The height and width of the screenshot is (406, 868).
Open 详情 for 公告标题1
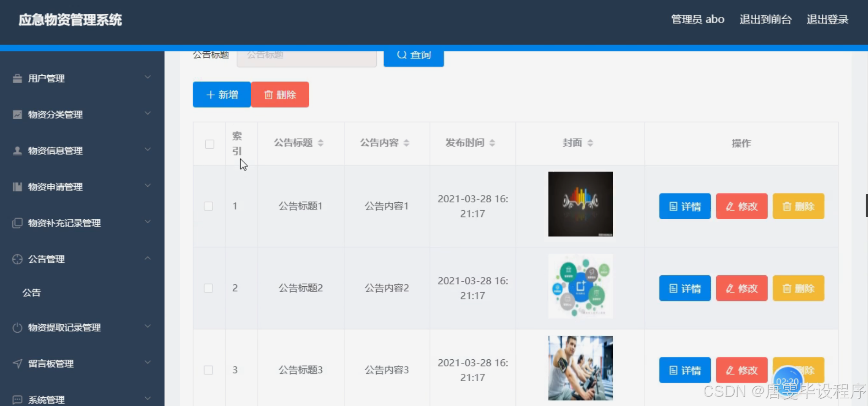coord(685,206)
